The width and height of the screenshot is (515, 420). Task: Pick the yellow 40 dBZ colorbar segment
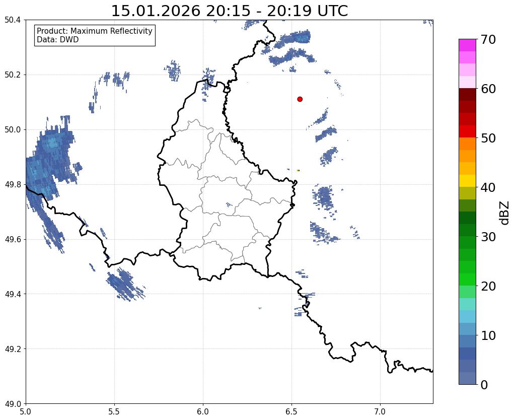467,181
